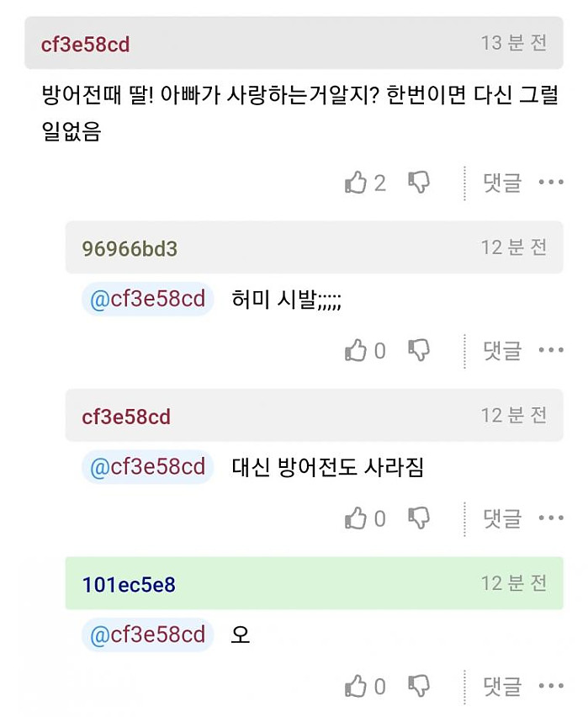
Task: Expand options via ellipsis on 96966bd3's reply
Action: (x=551, y=350)
